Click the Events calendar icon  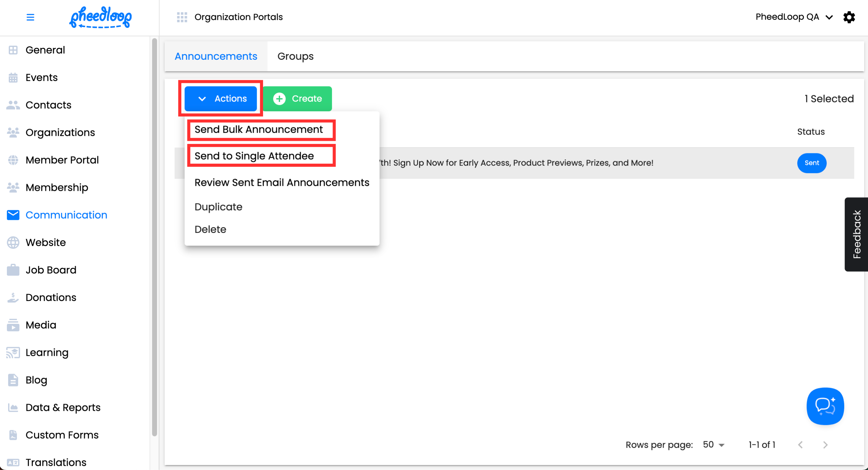pos(13,78)
